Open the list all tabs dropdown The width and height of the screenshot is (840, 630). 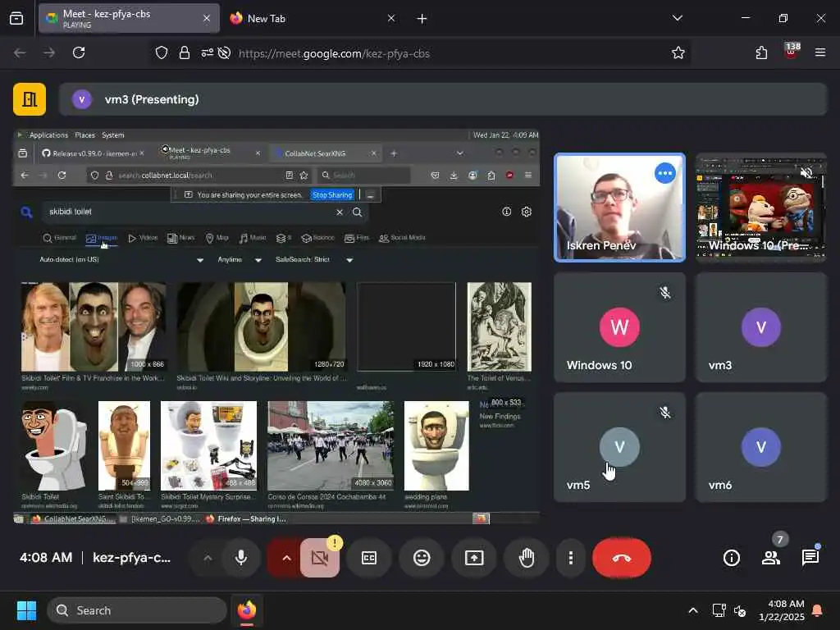point(677,18)
